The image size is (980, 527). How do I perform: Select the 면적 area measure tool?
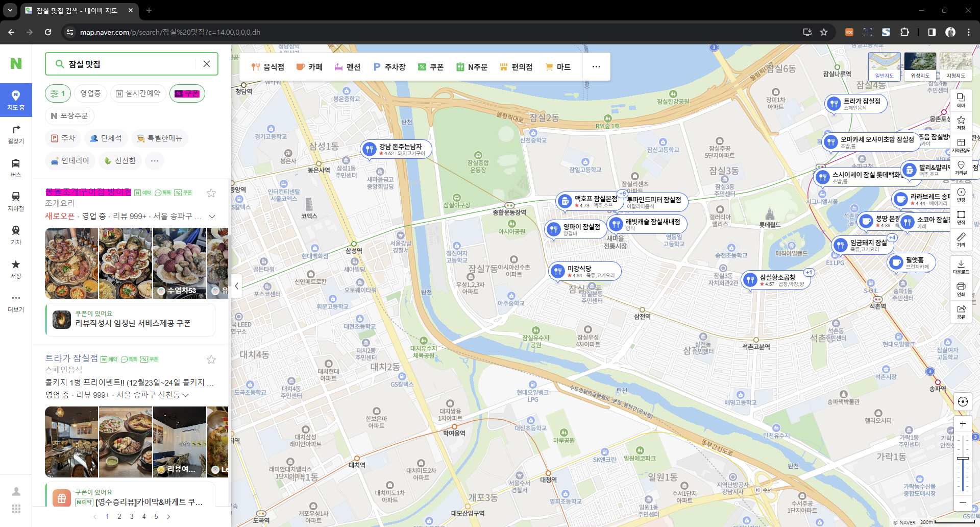pos(961,217)
